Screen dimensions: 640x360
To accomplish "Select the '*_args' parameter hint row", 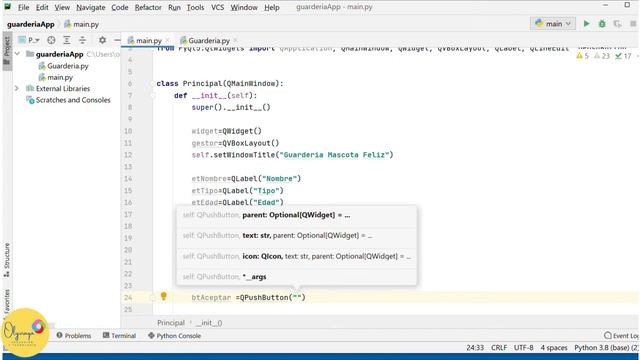I will click(x=297, y=277).
